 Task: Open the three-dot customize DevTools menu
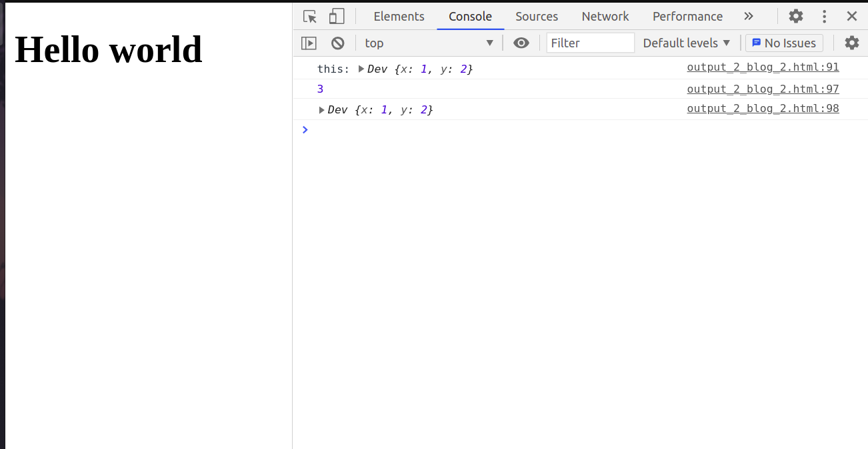[825, 17]
